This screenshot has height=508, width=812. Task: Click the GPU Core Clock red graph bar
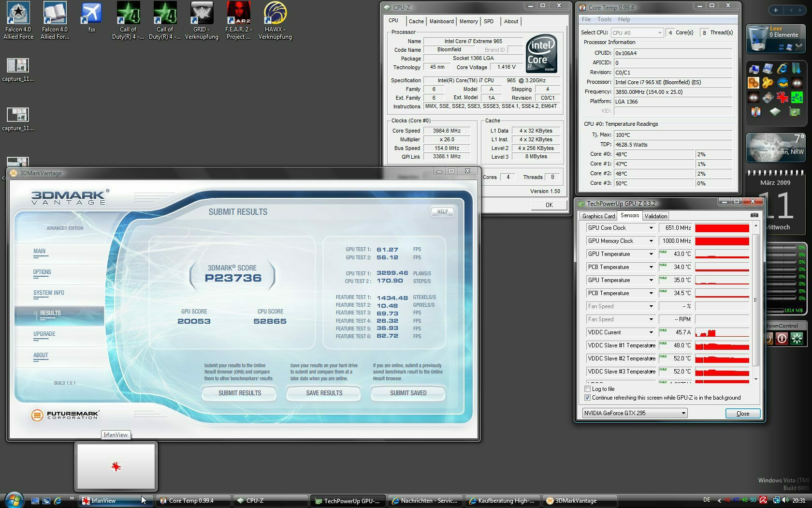(x=722, y=228)
